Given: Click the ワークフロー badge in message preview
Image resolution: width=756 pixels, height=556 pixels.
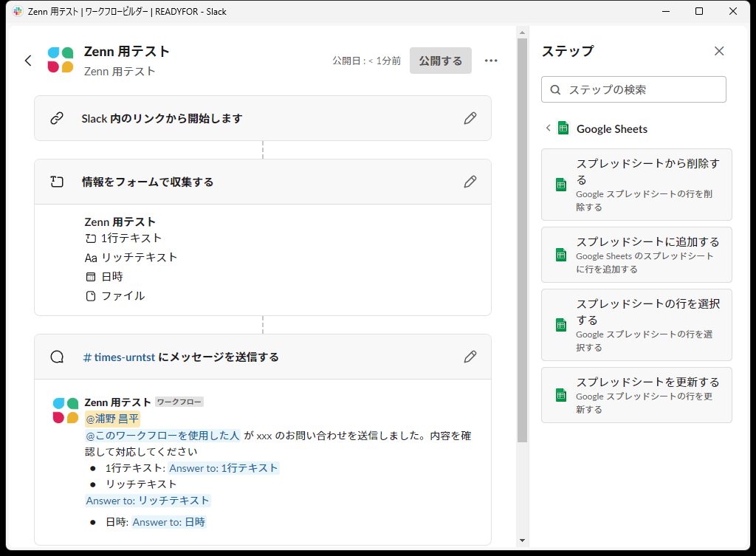Looking at the screenshot, I should click(179, 402).
